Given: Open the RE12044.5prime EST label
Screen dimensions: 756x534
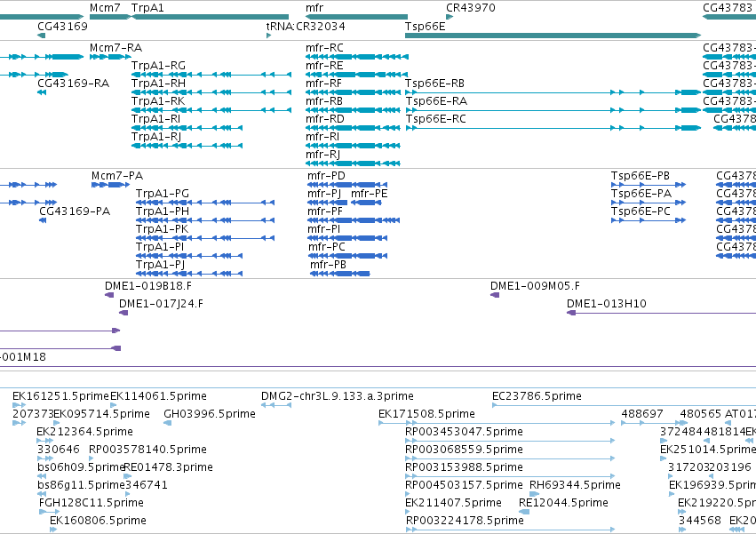Looking at the screenshot, I should click(x=563, y=503).
